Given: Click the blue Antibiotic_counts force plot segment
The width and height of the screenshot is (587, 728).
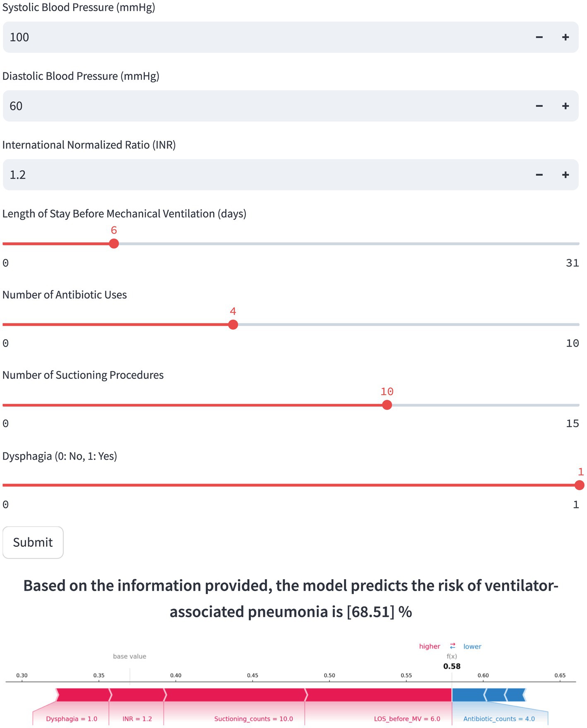Looking at the screenshot, I should tap(469, 695).
